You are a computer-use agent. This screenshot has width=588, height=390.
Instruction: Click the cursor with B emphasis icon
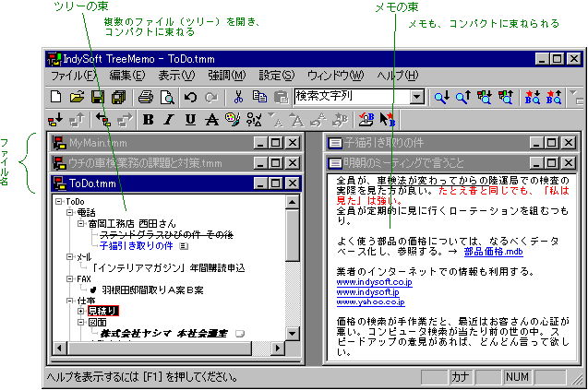pos(387,120)
